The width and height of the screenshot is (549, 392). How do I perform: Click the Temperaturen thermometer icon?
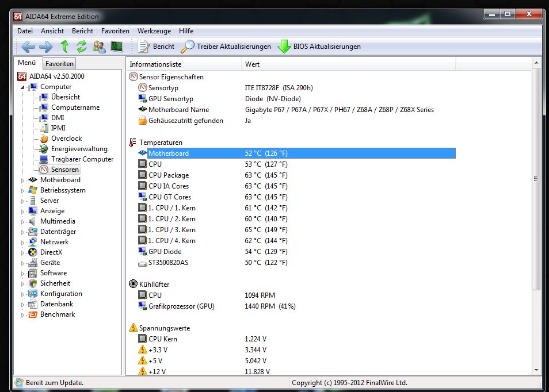click(132, 142)
